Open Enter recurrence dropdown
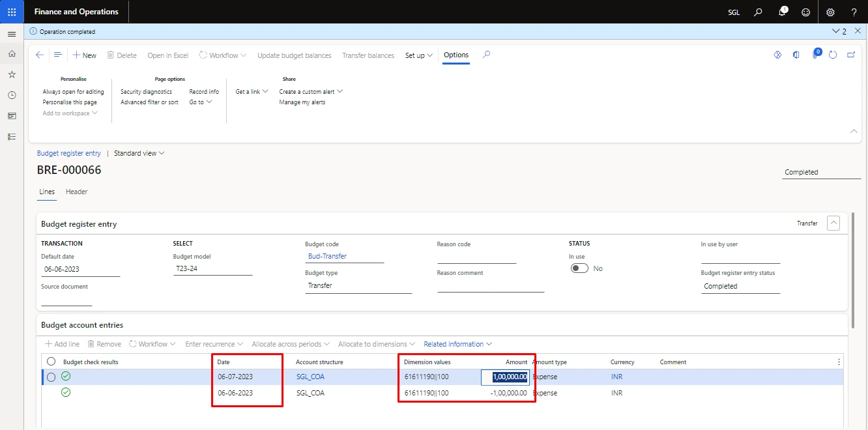The height and width of the screenshot is (430, 868). (214, 344)
